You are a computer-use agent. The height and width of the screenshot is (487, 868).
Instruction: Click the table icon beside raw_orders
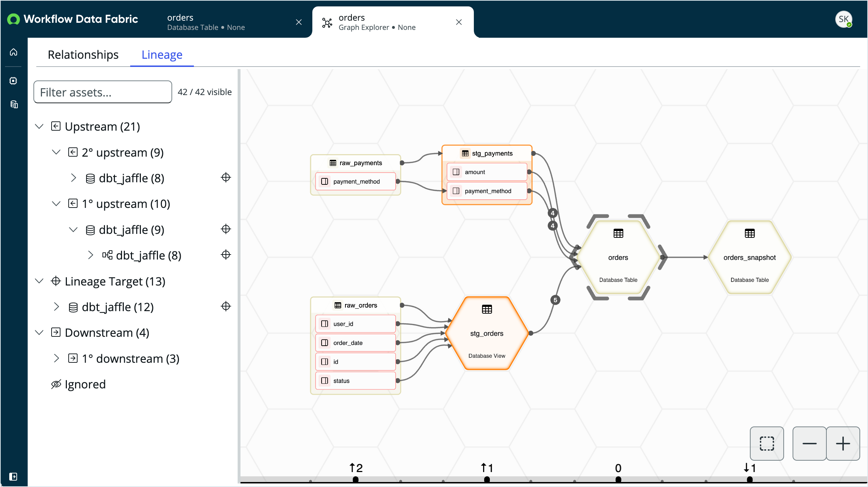coord(338,305)
